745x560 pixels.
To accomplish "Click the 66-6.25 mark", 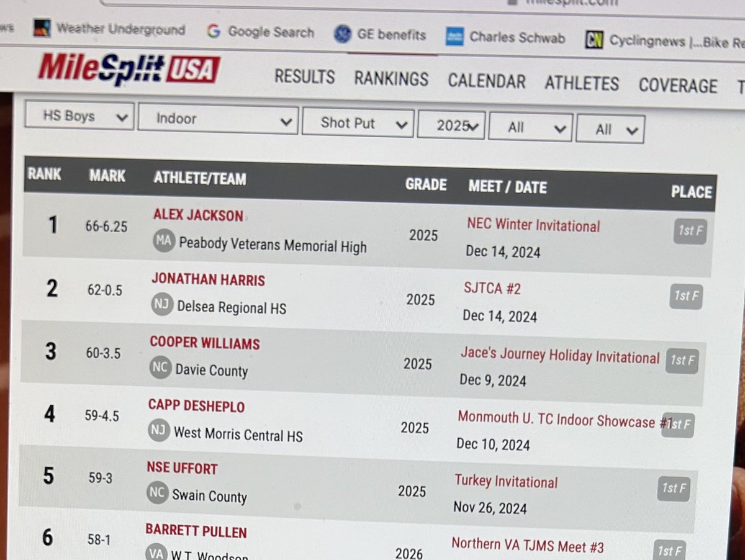I will (106, 227).
